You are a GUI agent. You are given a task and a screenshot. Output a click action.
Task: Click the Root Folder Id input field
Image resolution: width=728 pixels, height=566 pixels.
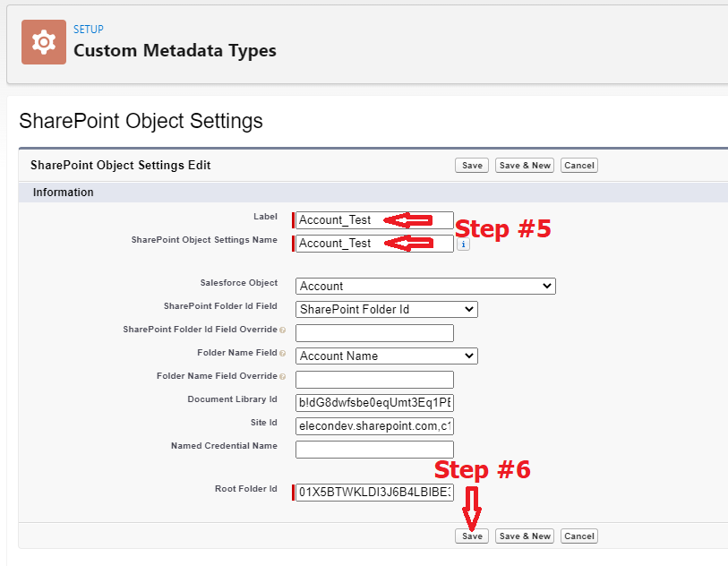374,492
